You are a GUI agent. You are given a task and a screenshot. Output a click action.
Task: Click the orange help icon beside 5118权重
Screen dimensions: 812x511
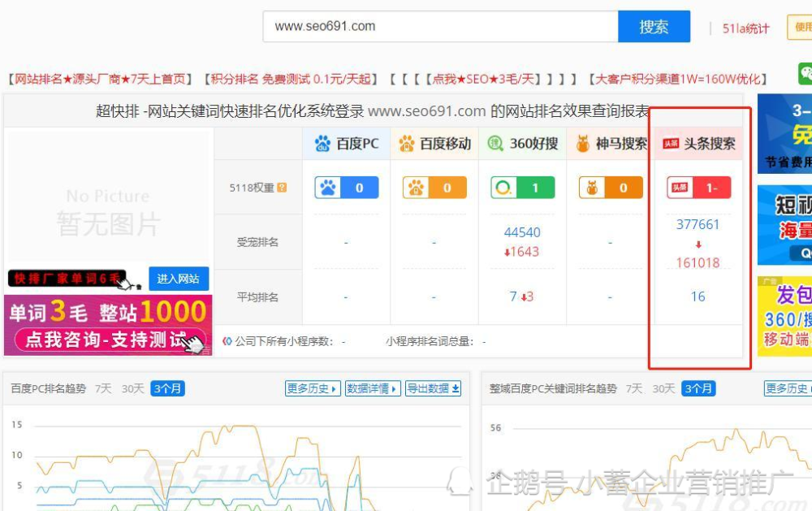[x=282, y=188]
